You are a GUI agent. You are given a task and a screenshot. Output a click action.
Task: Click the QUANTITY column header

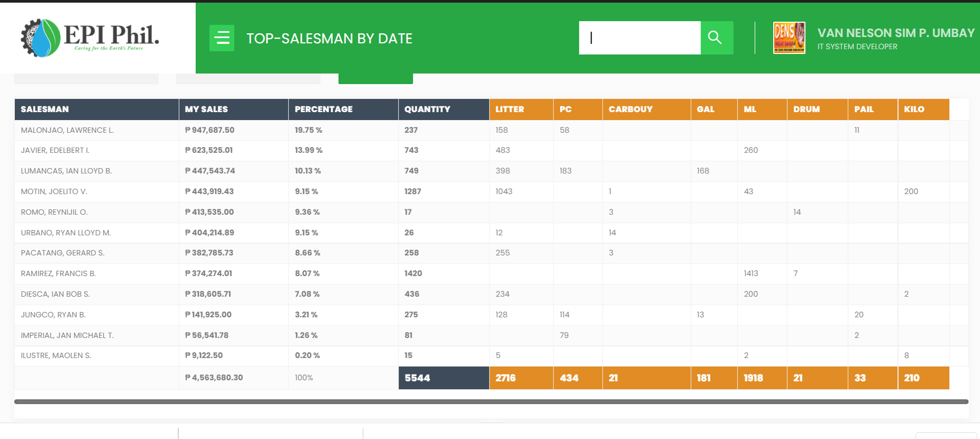pos(444,109)
